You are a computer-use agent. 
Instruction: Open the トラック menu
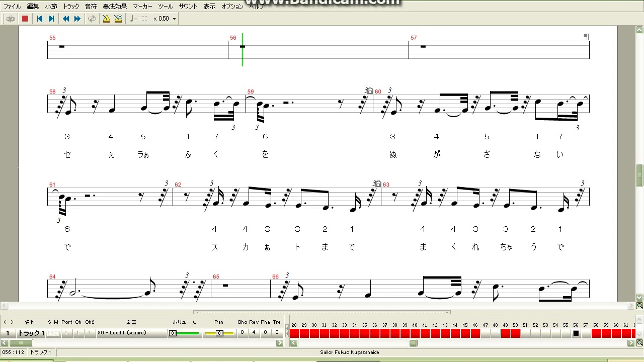coord(71,7)
